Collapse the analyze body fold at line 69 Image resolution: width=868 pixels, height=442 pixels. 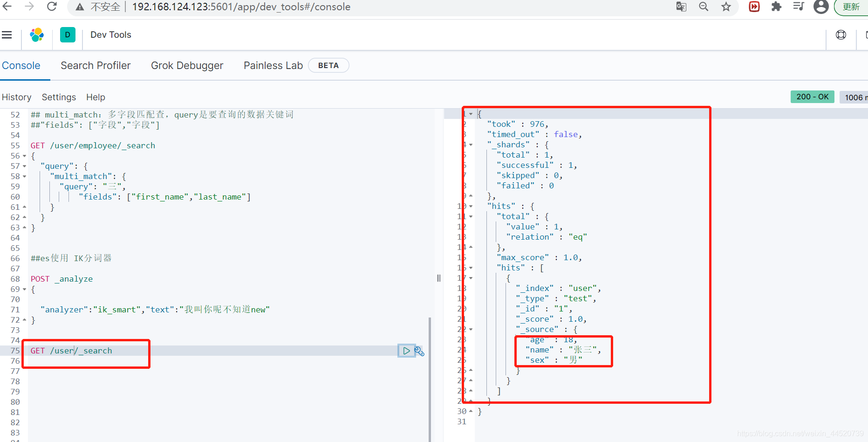[x=24, y=290]
